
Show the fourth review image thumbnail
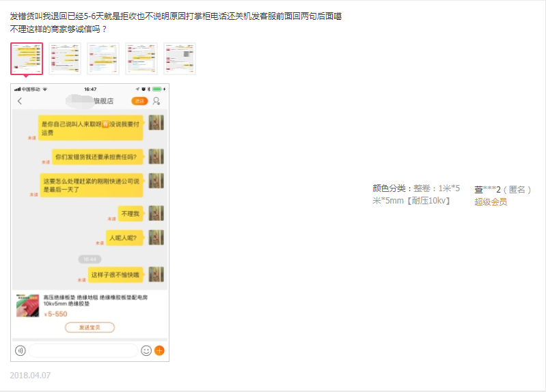(x=141, y=59)
